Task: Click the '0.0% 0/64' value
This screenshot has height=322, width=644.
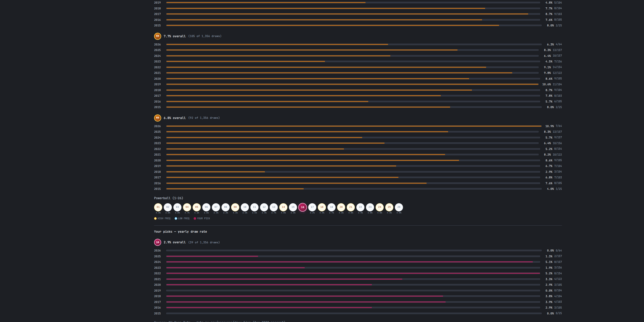Action: click(x=554, y=250)
